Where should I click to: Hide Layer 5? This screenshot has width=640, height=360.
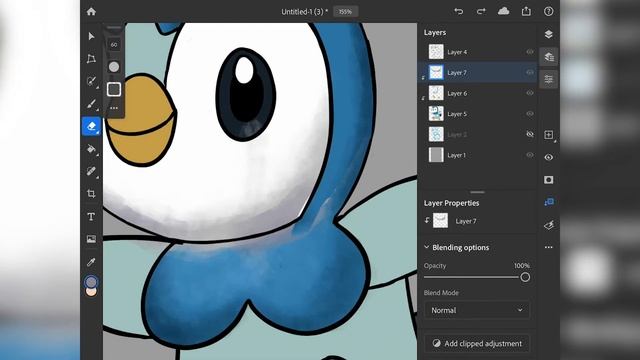tap(530, 113)
